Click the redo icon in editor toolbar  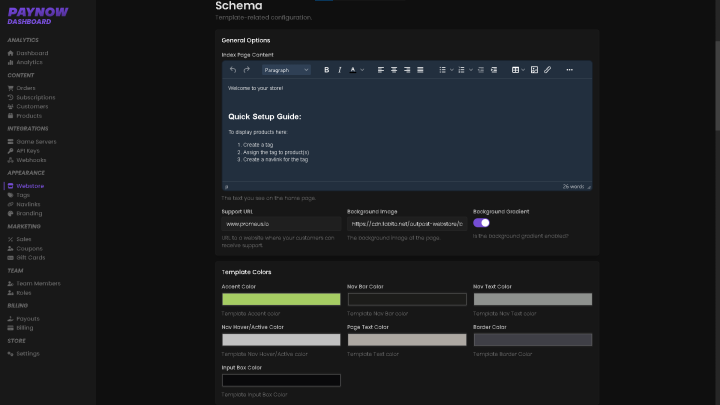tap(246, 70)
